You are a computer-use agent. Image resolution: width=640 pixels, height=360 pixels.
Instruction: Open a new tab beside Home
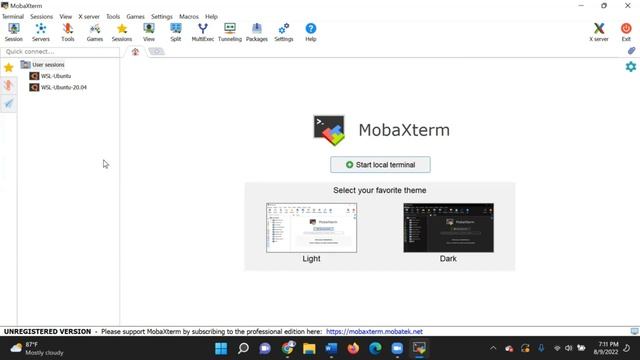click(x=156, y=51)
